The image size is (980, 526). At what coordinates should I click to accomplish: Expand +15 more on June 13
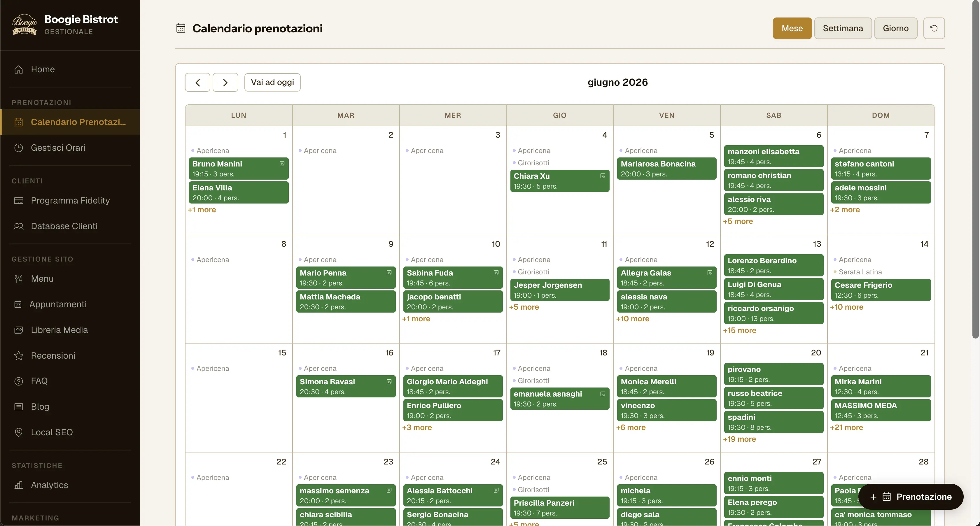(x=739, y=331)
